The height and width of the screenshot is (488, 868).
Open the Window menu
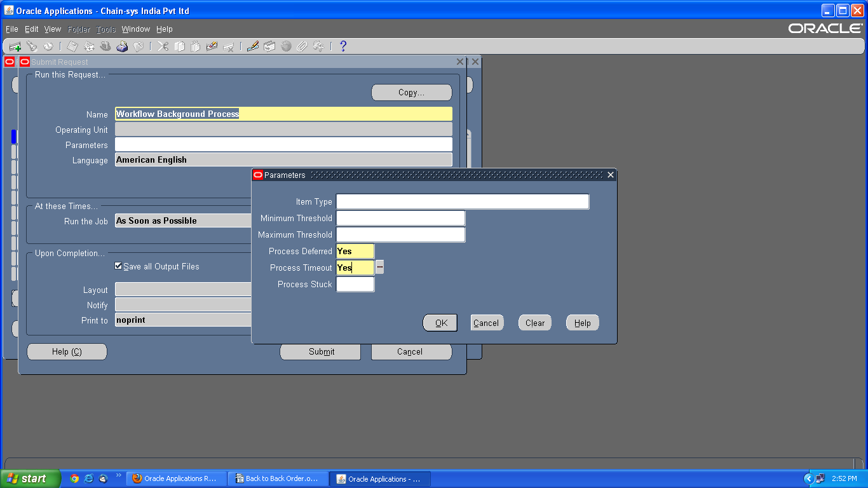point(136,29)
